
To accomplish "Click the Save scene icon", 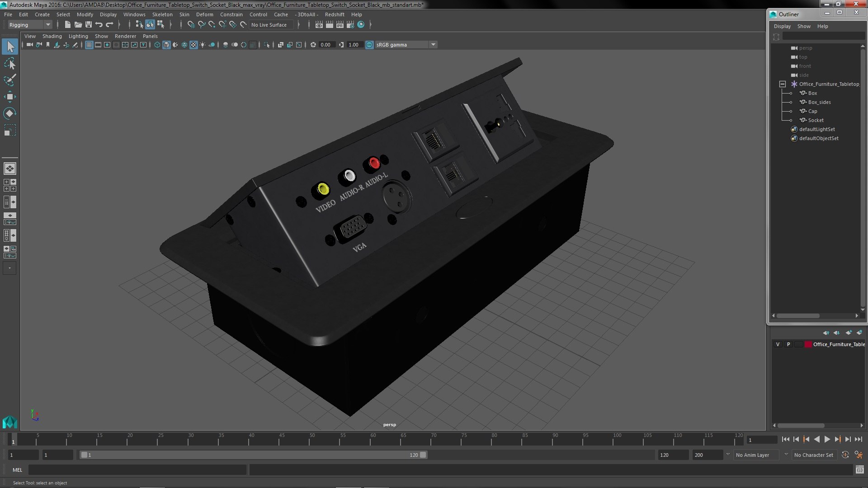I will (x=89, y=25).
